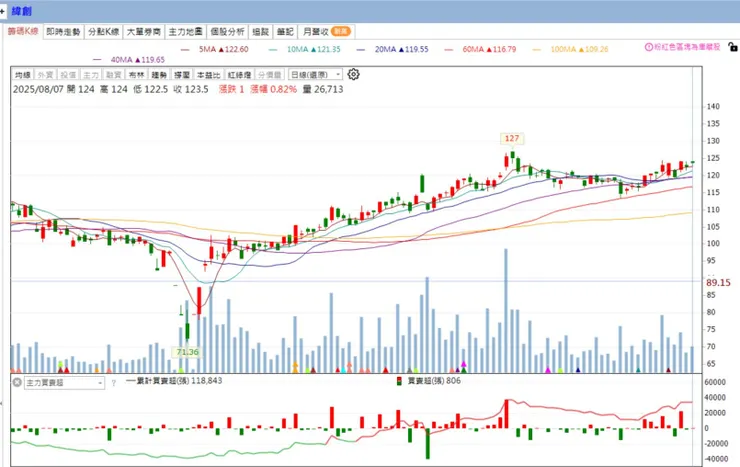The image size is (740, 467).
Task: Switch to the 大量券商 tab
Action: (144, 32)
